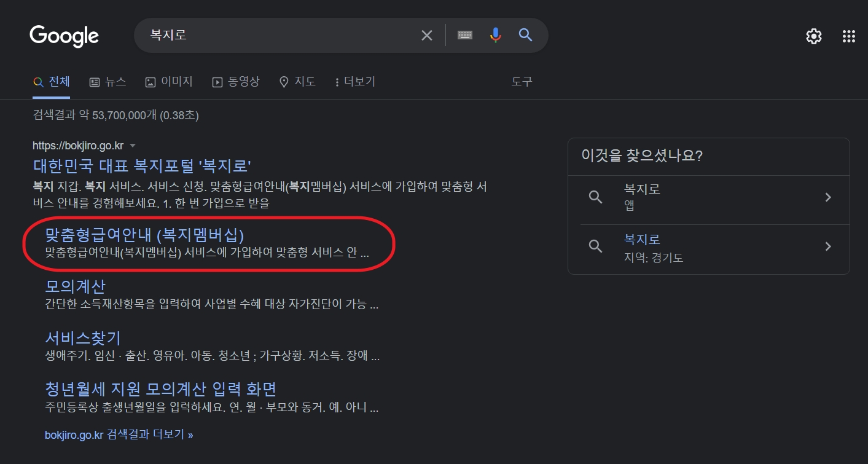
Task: Open the 서비스찾기 sitelink
Action: pyautogui.click(x=83, y=338)
